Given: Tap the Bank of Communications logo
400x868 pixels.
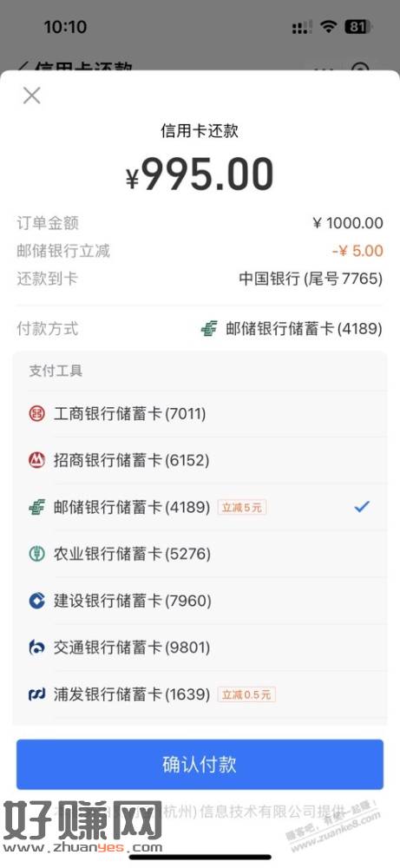Looking at the screenshot, I should pyautogui.click(x=36, y=648).
